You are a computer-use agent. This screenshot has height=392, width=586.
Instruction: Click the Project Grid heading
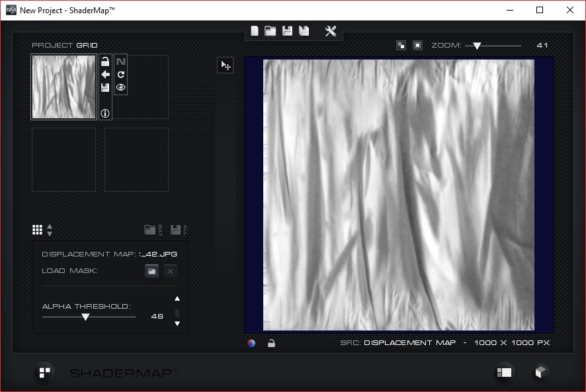[65, 46]
